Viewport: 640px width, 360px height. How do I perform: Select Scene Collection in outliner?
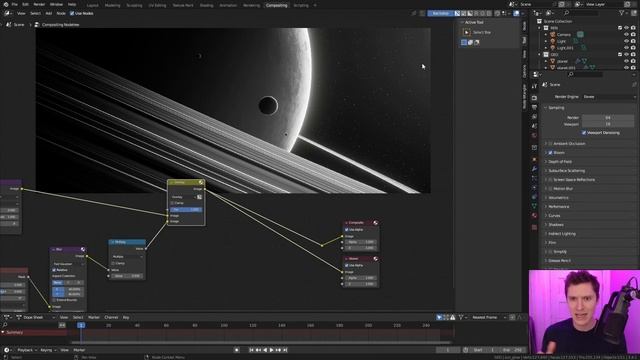pos(558,21)
